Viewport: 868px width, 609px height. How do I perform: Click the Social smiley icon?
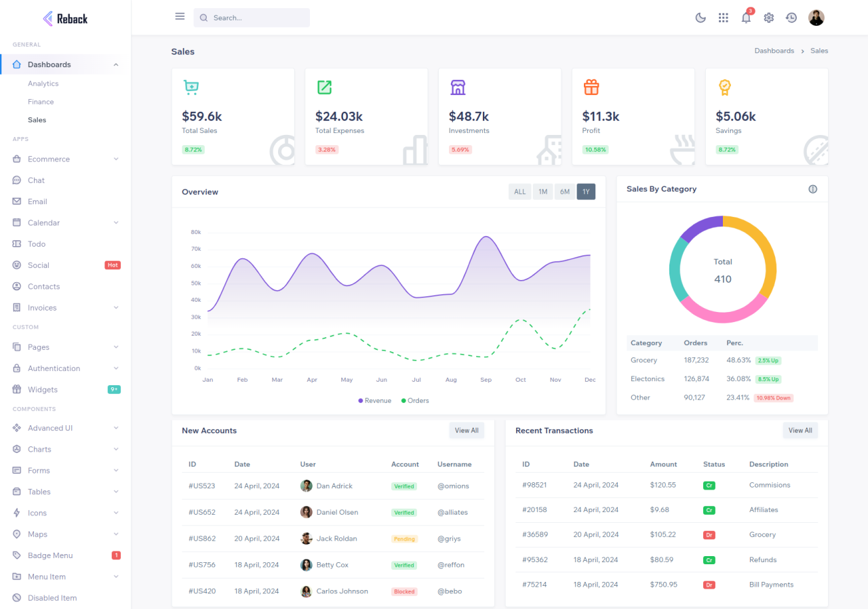click(17, 265)
